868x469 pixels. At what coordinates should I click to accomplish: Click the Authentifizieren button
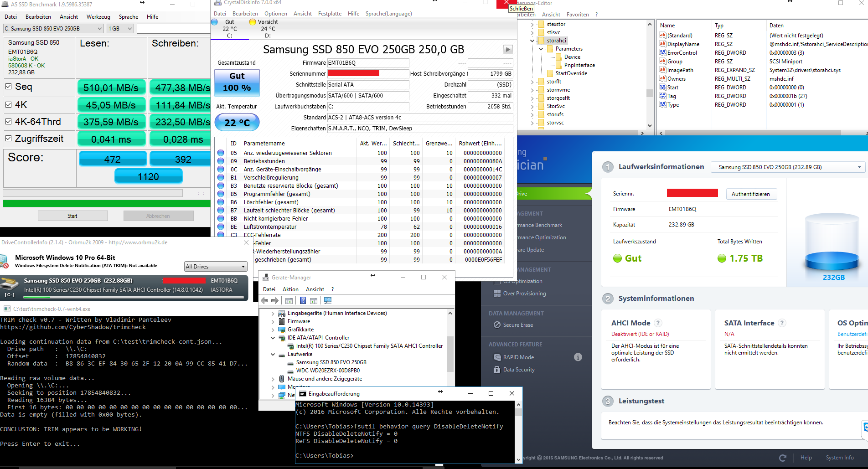[x=751, y=194]
